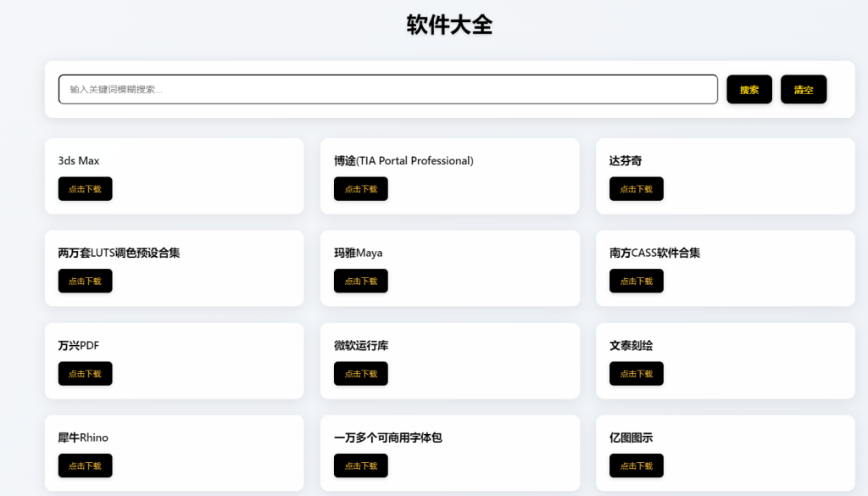Click the 犀牛Rhino card title

coord(83,437)
